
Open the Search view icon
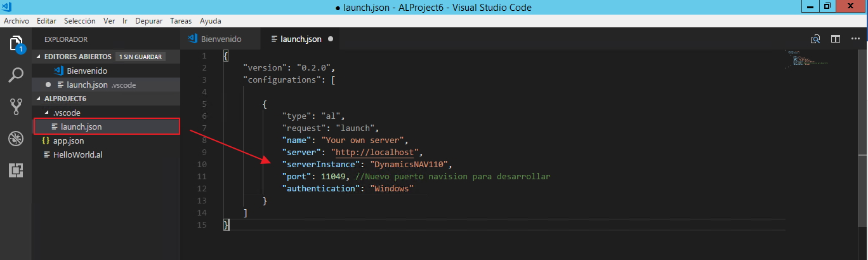point(16,75)
